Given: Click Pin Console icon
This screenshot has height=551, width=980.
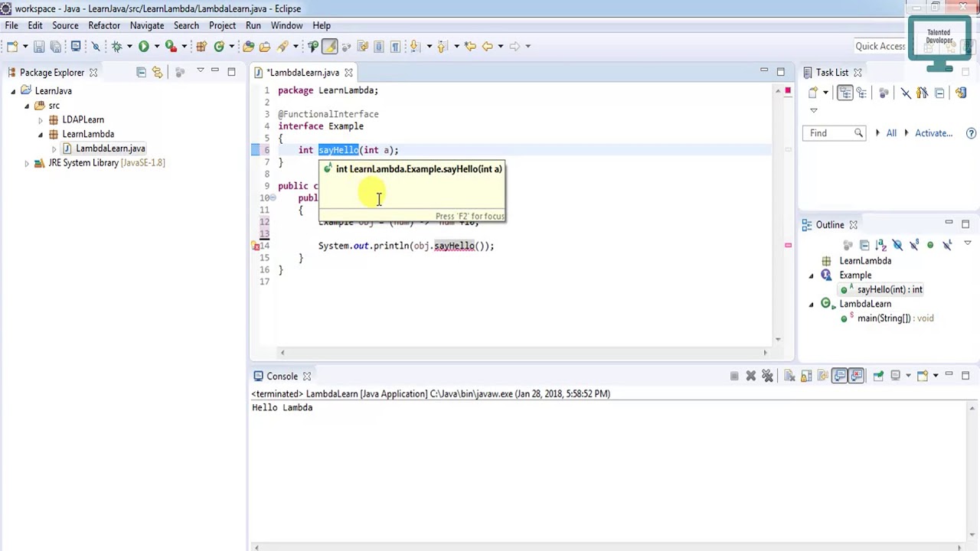Looking at the screenshot, I should tap(879, 376).
